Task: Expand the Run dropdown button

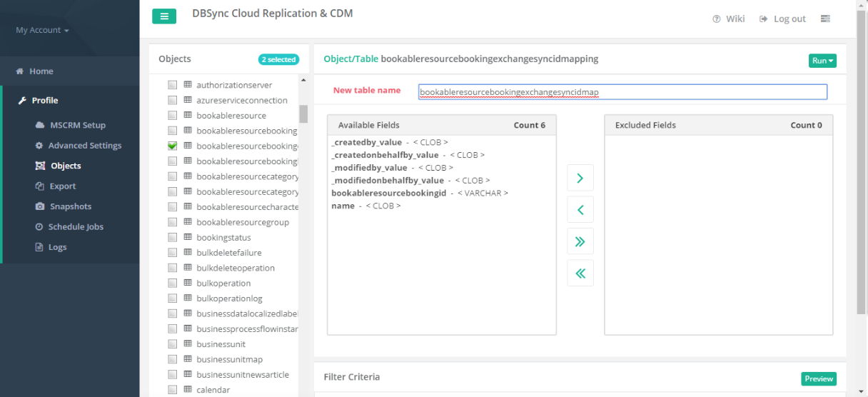Action: point(822,61)
